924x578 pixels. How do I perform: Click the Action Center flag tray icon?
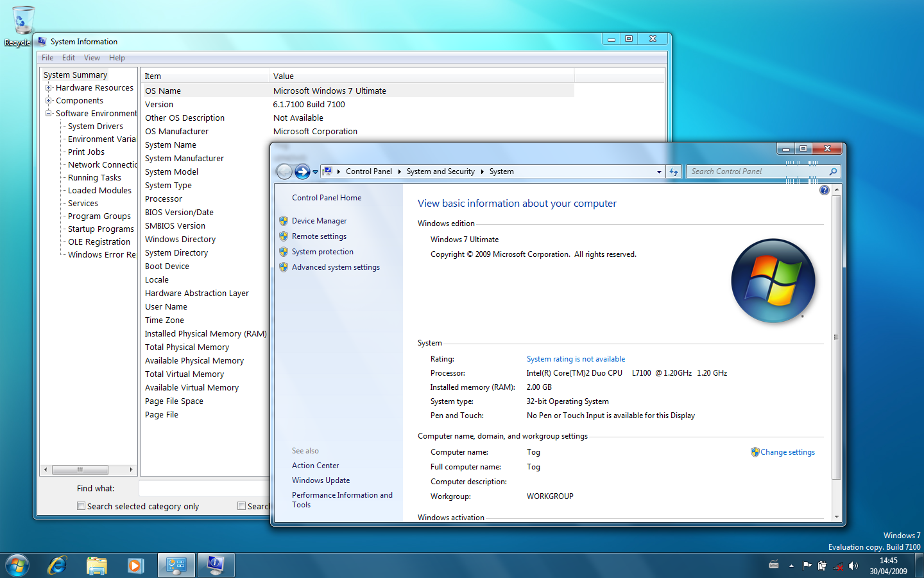pos(807,566)
